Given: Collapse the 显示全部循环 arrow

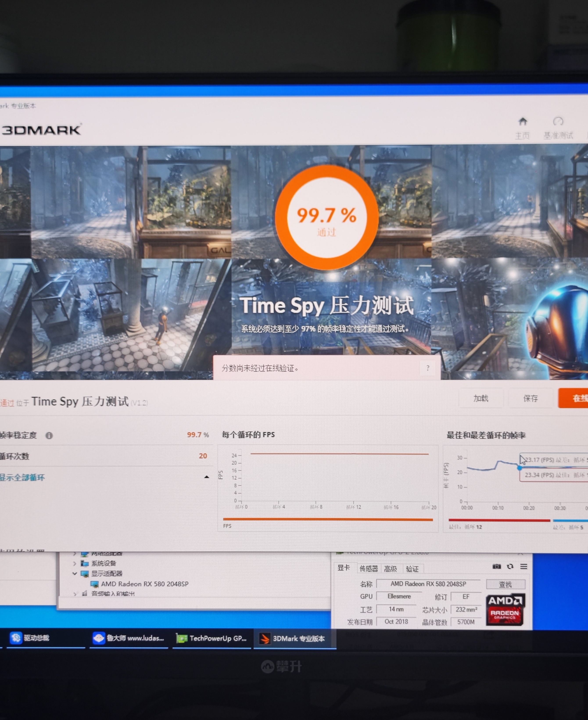Looking at the screenshot, I should click(x=207, y=477).
